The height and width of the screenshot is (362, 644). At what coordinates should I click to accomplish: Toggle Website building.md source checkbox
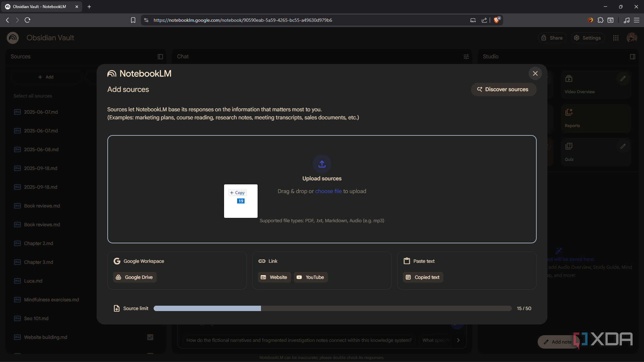(x=150, y=337)
